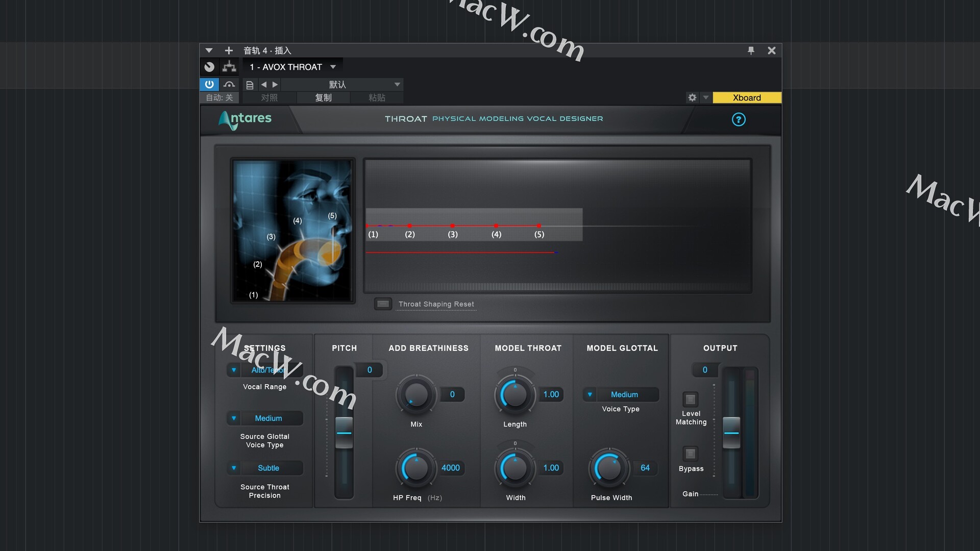Select throat point (1) in the graph
Screen dimensions: 980x551
click(x=367, y=226)
